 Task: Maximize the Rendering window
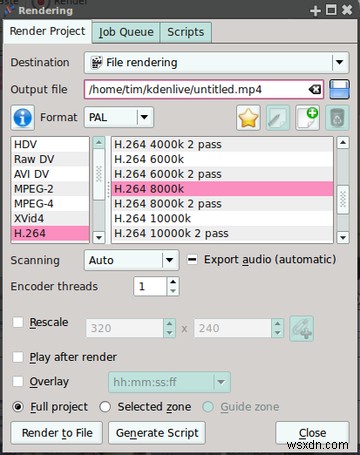click(331, 10)
